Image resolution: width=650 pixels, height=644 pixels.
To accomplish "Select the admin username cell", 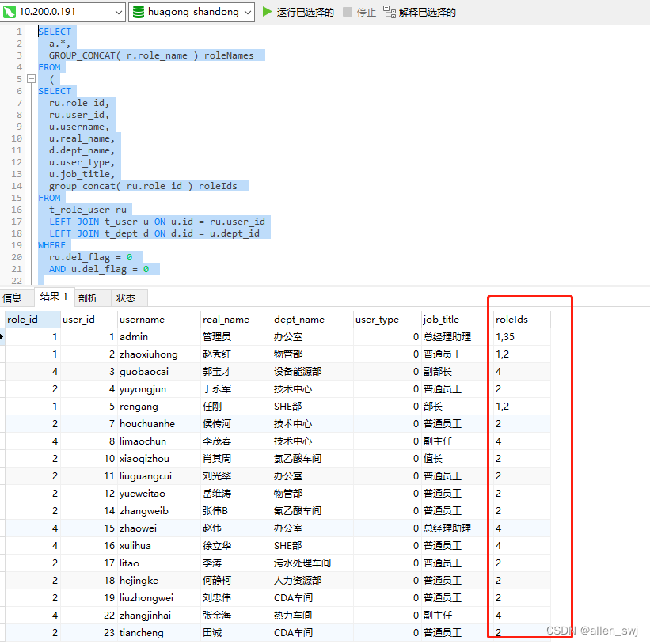I will tap(159, 337).
